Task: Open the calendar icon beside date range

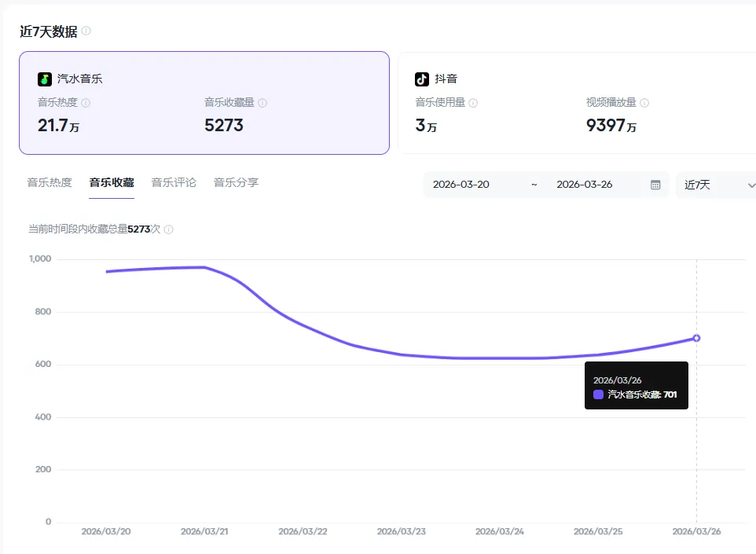Action: (655, 184)
